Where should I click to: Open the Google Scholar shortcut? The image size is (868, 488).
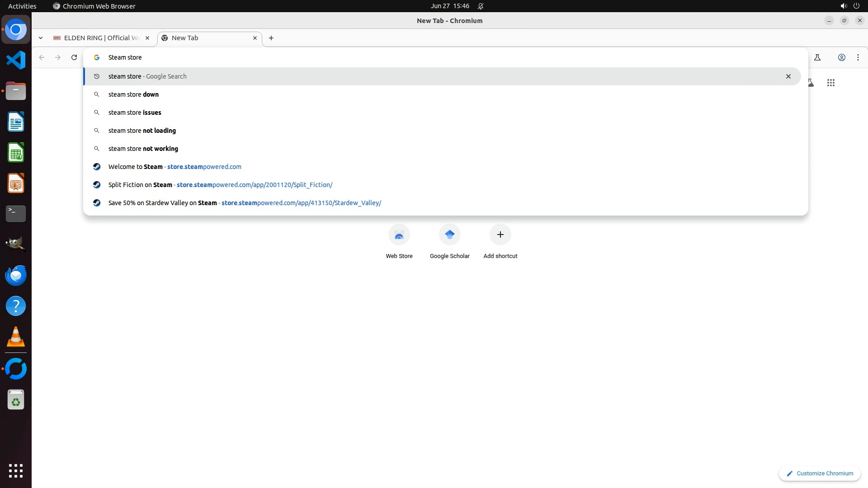449,235
